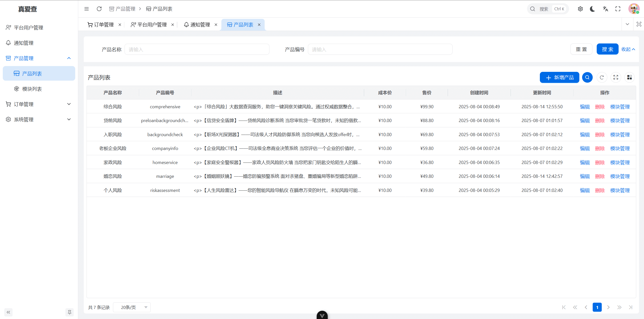The image size is (644, 319).
Task: Open the language translation icon
Action: point(605,9)
